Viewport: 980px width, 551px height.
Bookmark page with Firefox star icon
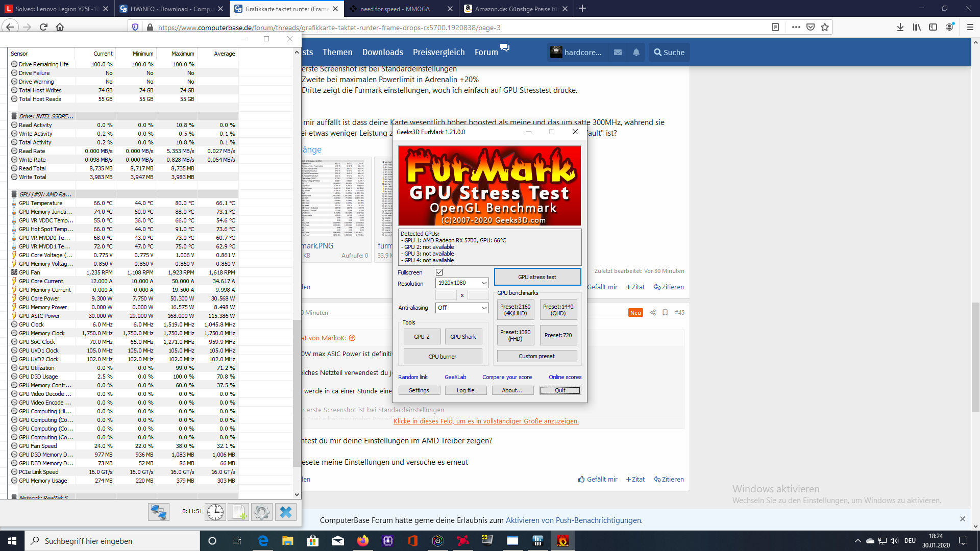click(825, 27)
